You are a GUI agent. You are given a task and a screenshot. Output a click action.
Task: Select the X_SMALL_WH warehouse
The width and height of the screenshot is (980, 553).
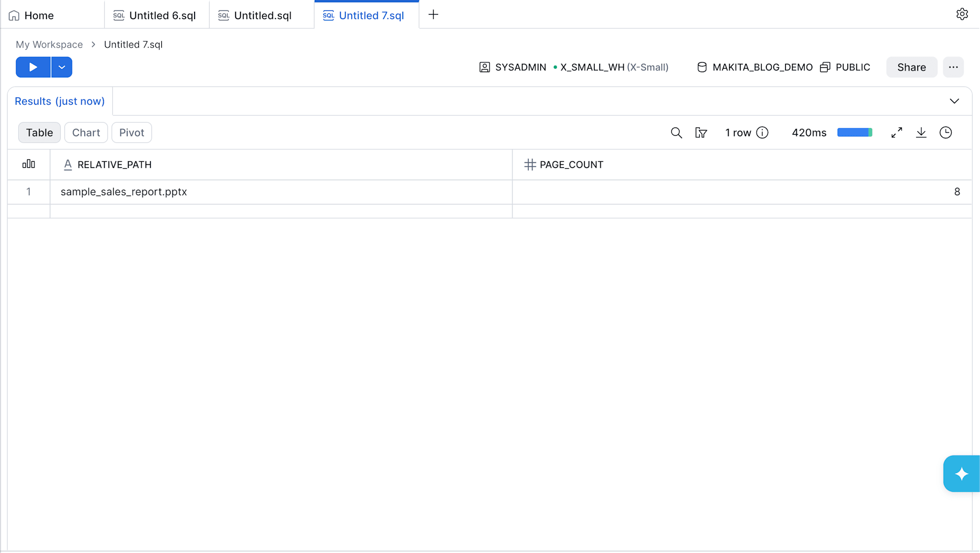611,67
